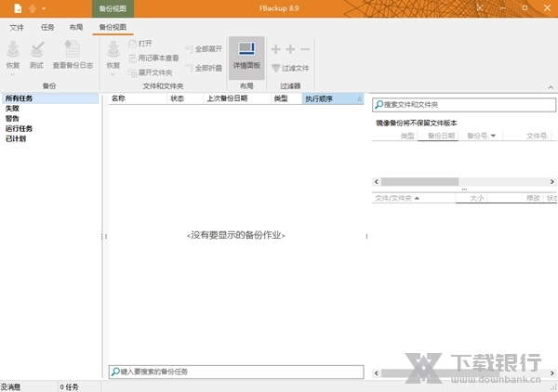Image resolution: width=558 pixels, height=392 pixels.
Task: Click the upper horizontal scrollbar thumb
Action: (420, 182)
